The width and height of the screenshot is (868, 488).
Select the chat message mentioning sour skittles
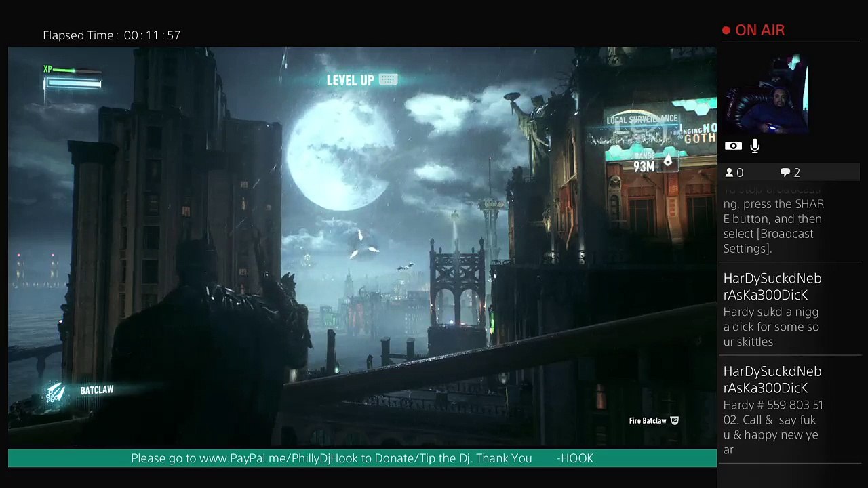[x=772, y=309]
